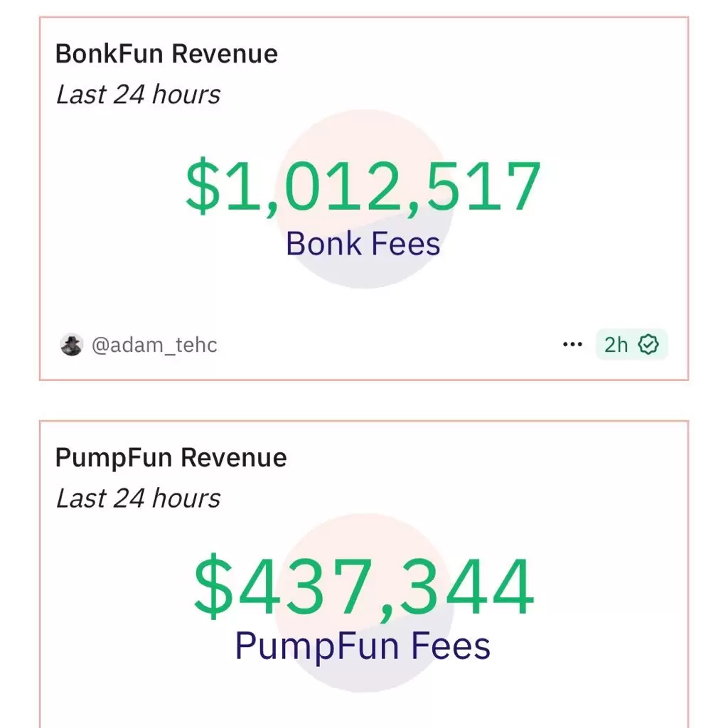Screen dimensions: 728x728
Task: Click the BonkFun Revenue card title
Action: pyautogui.click(x=166, y=53)
